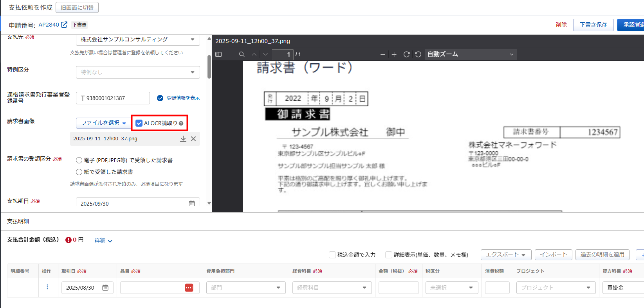This screenshot has height=308, width=644.
Task: Enable the 税込金額で入力 checkbox
Action: (x=332, y=255)
